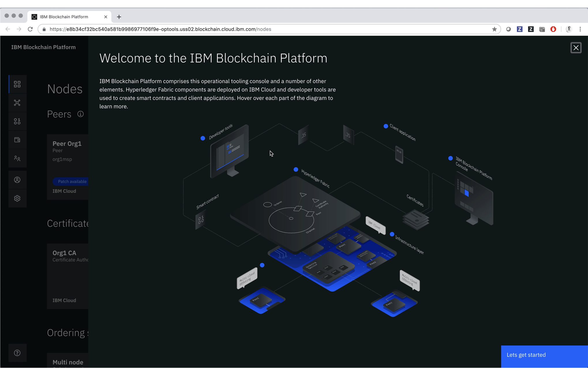Open the Smart contracts sidebar icon
588x368 pixels.
(x=17, y=121)
